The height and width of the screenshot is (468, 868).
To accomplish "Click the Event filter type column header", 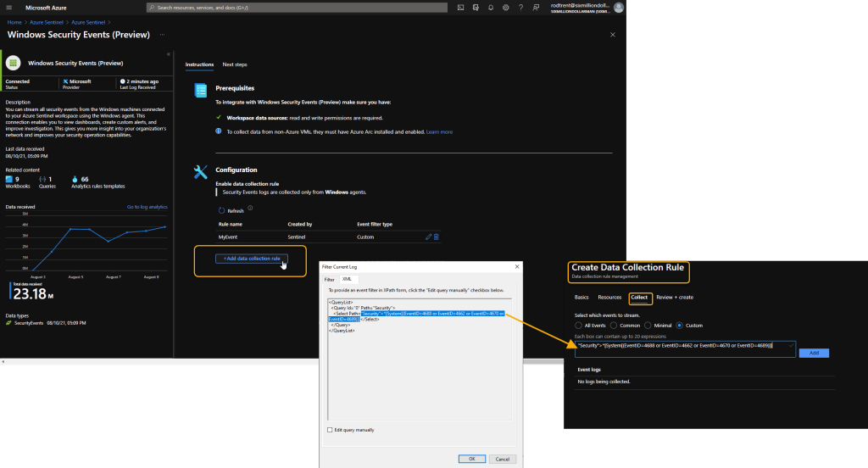I will point(375,225).
